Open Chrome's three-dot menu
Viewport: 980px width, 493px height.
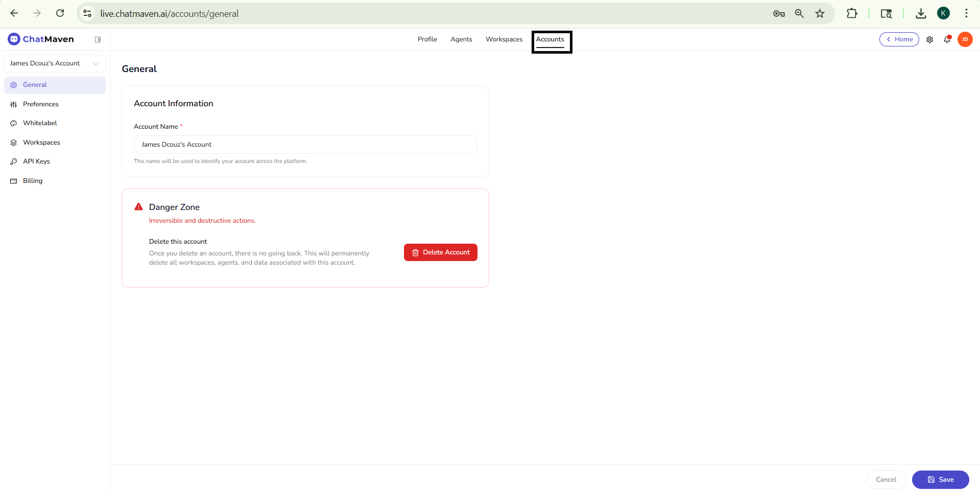click(967, 13)
